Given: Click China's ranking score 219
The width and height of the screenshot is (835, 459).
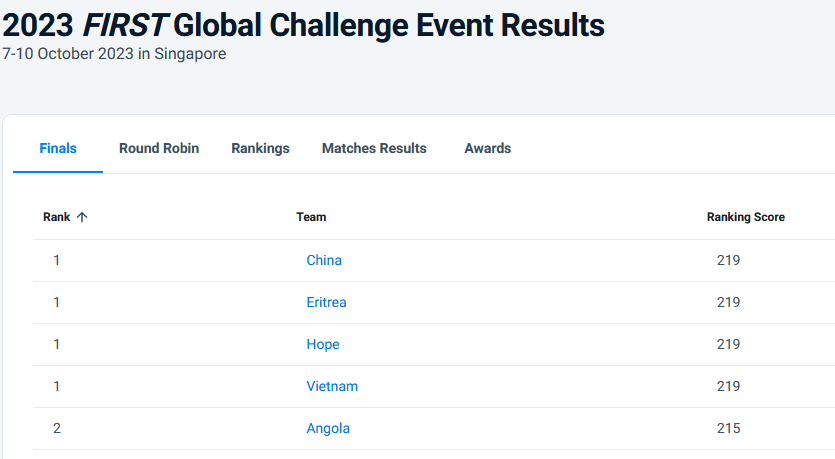Looking at the screenshot, I should (x=728, y=260).
